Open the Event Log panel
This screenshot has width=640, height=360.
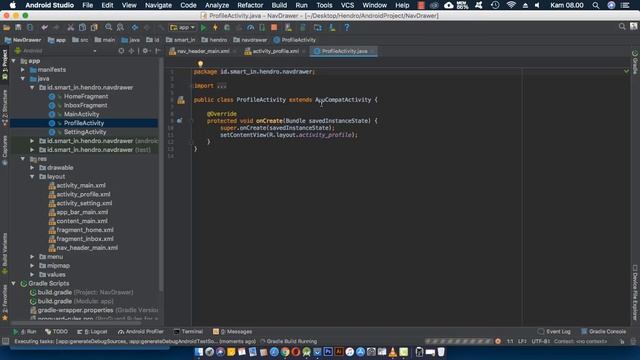[554, 331]
